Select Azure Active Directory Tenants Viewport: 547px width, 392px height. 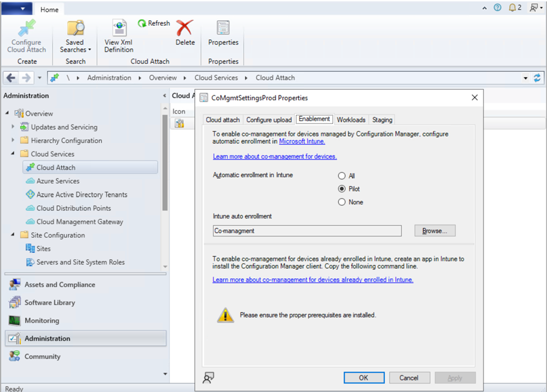82,195
